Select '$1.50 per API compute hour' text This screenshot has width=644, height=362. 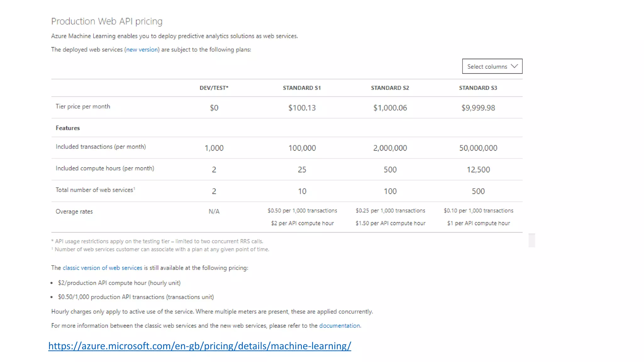(x=390, y=223)
